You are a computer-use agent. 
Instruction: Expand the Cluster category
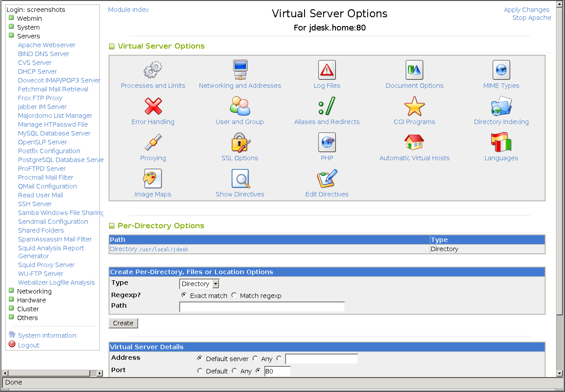[11, 309]
